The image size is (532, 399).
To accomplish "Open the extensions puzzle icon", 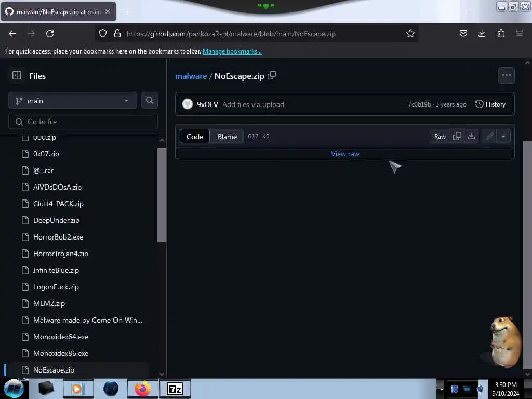I will click(x=501, y=34).
